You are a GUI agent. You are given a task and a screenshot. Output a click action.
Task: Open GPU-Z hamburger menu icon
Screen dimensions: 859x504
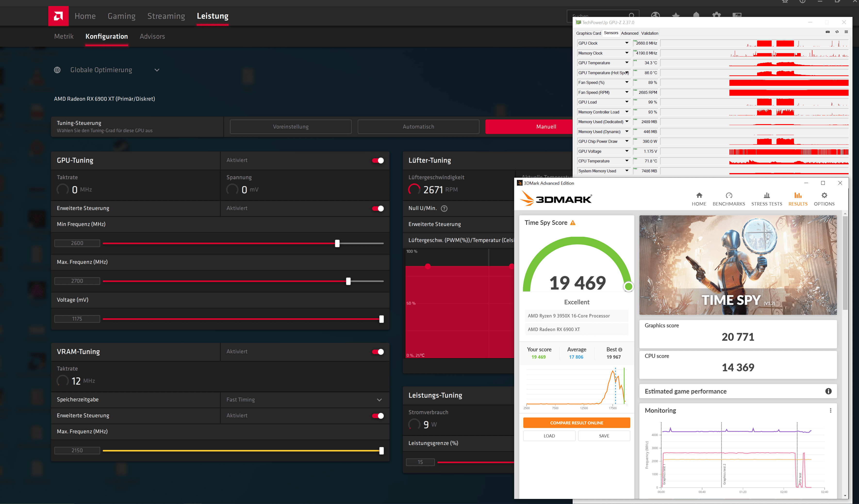pyautogui.click(x=846, y=32)
